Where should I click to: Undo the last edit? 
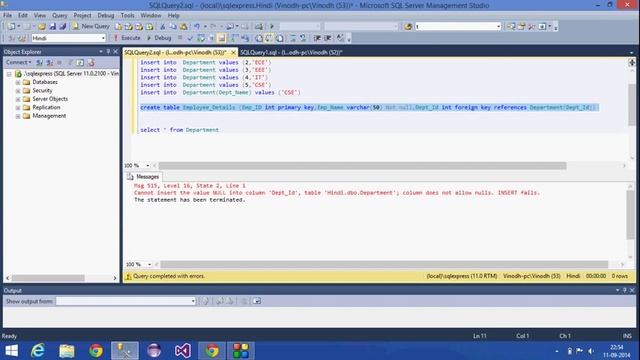click(x=197, y=27)
